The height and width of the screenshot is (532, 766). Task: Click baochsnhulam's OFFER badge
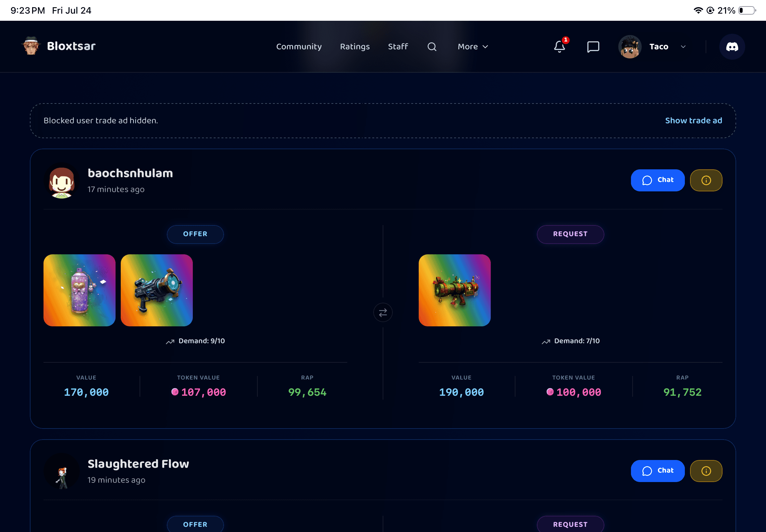tap(195, 234)
